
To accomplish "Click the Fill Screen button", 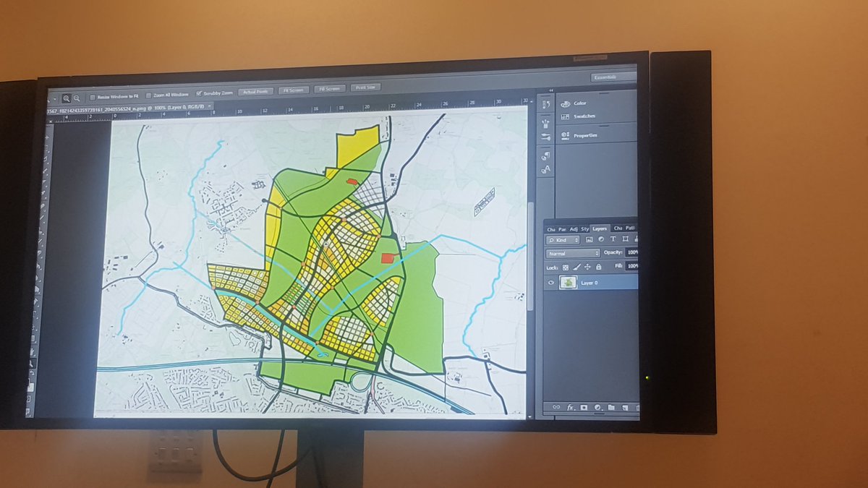I will pyautogui.click(x=329, y=89).
